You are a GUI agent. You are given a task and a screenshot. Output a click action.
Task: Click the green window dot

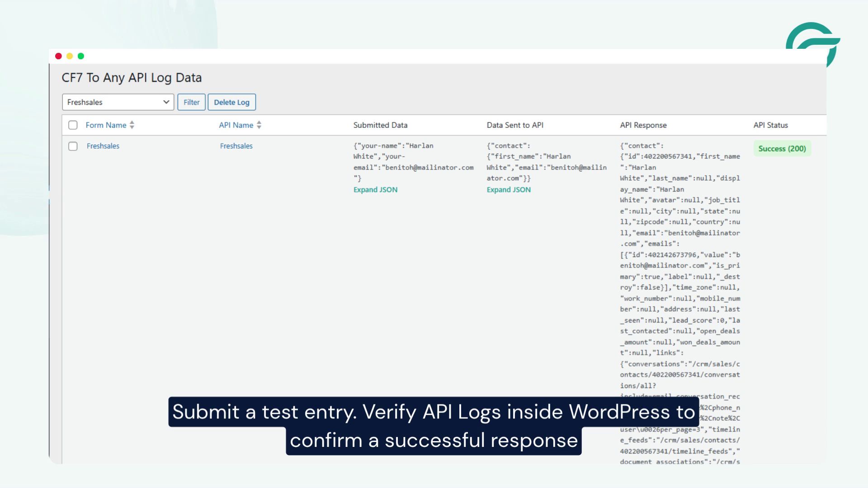pyautogui.click(x=81, y=56)
